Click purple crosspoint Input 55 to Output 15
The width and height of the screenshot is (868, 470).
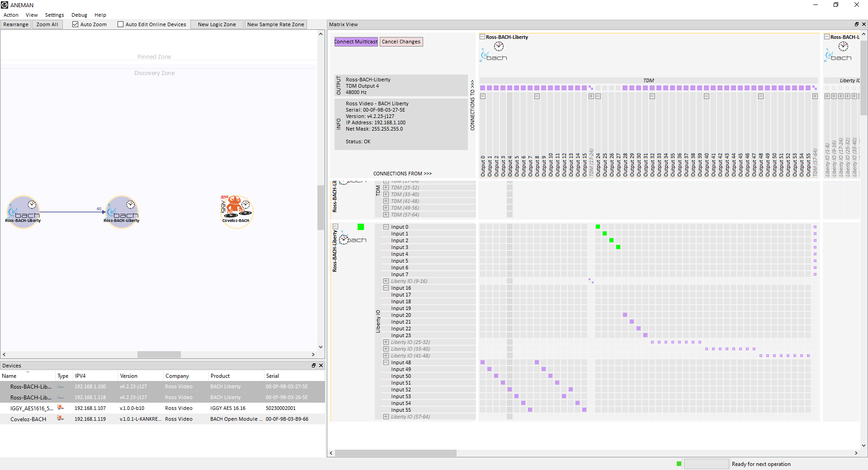tap(584, 410)
